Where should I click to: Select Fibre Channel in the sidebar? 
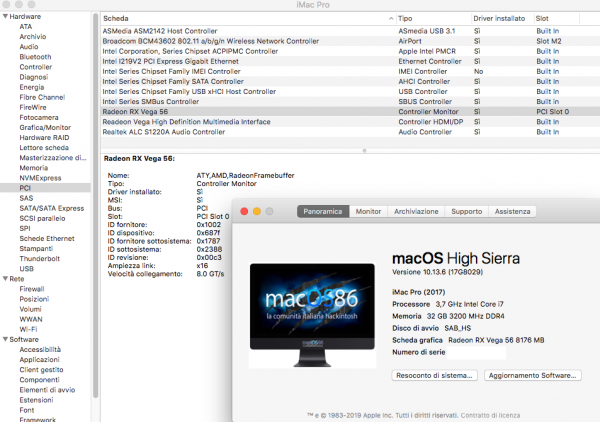click(42, 97)
